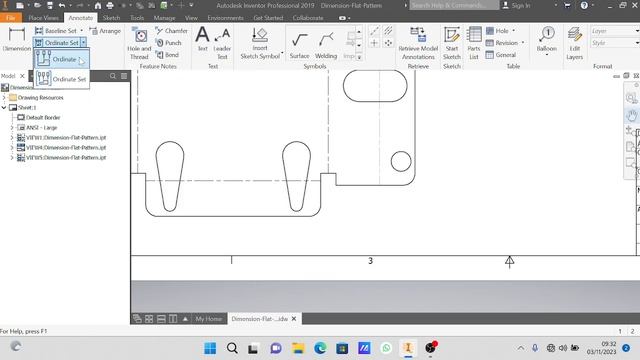Click the Print icon in quick access toolbar

coord(110,5)
